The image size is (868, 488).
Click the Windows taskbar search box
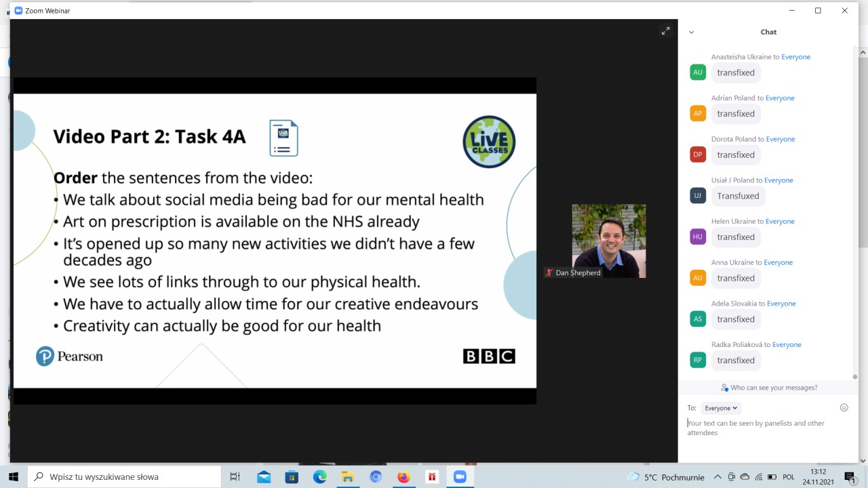(x=124, y=476)
